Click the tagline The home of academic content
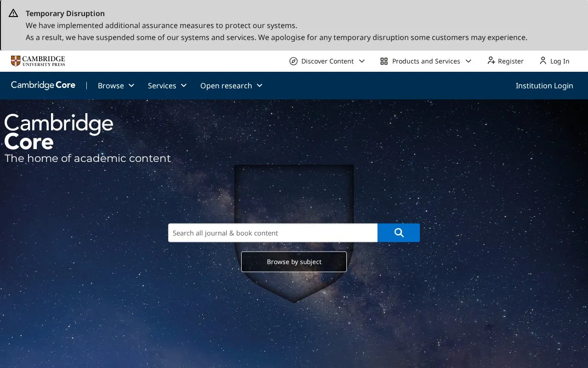The width and height of the screenshot is (588, 368). coord(88,158)
